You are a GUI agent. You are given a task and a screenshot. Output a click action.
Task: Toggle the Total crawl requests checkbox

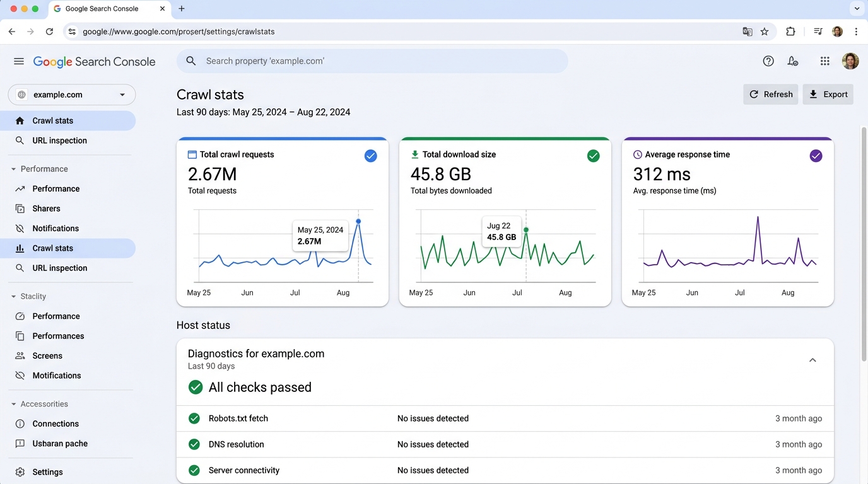pos(371,156)
